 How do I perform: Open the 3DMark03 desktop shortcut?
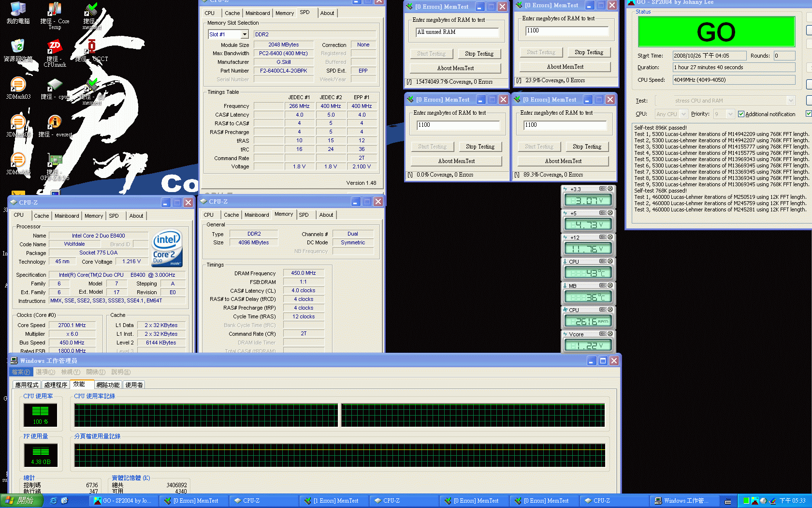pyautogui.click(x=18, y=88)
